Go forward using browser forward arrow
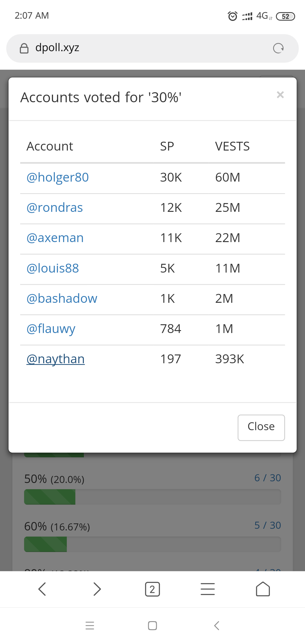 pos(97,589)
